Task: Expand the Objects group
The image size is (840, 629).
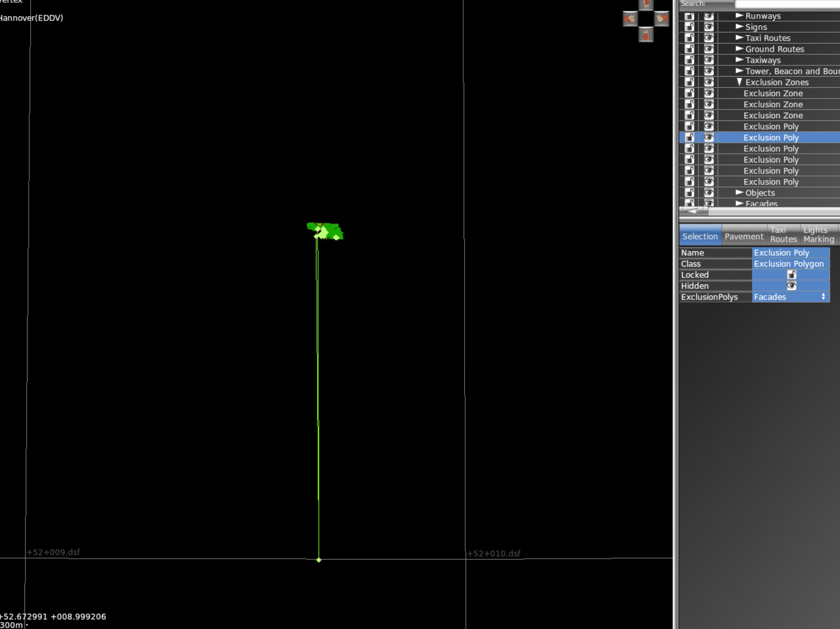Action: point(739,193)
